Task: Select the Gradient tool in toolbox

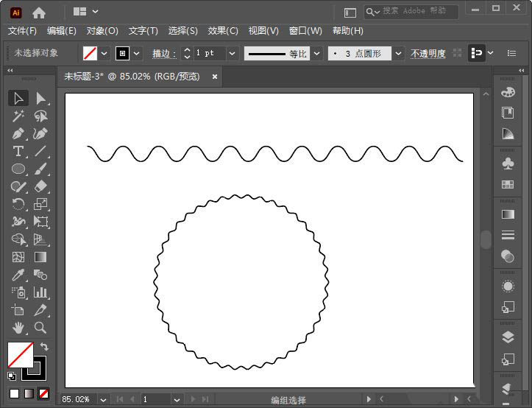Action: tap(40, 257)
